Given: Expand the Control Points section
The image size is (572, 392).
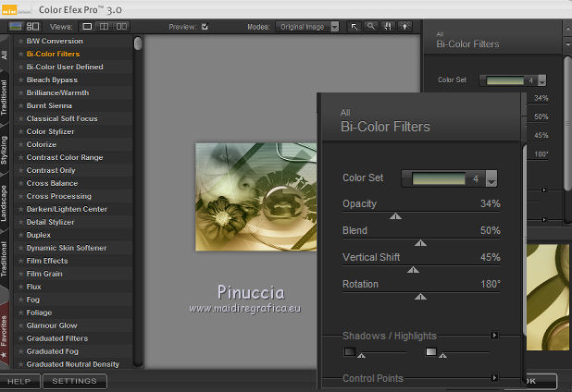Looking at the screenshot, I should (495, 377).
